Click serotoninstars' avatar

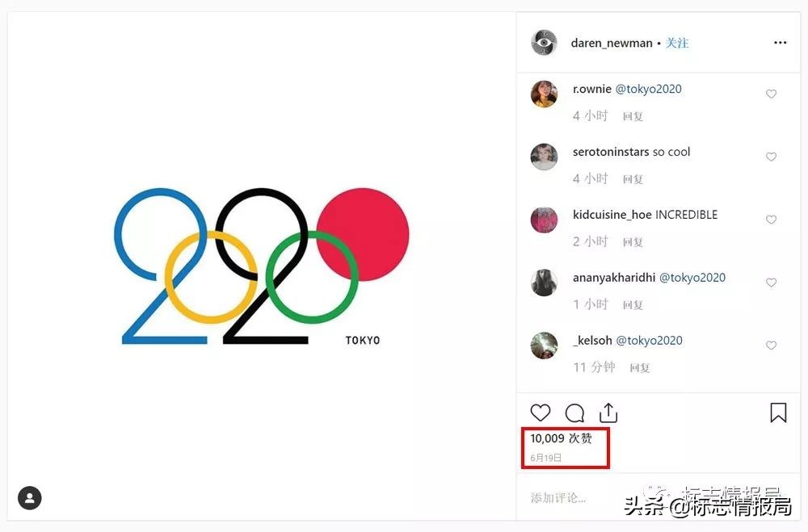coord(544,157)
